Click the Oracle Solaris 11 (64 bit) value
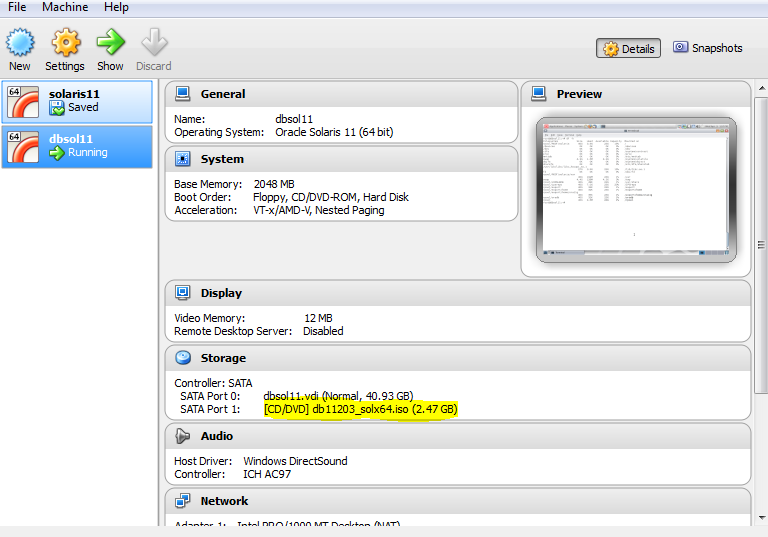The image size is (768, 537). [334, 132]
